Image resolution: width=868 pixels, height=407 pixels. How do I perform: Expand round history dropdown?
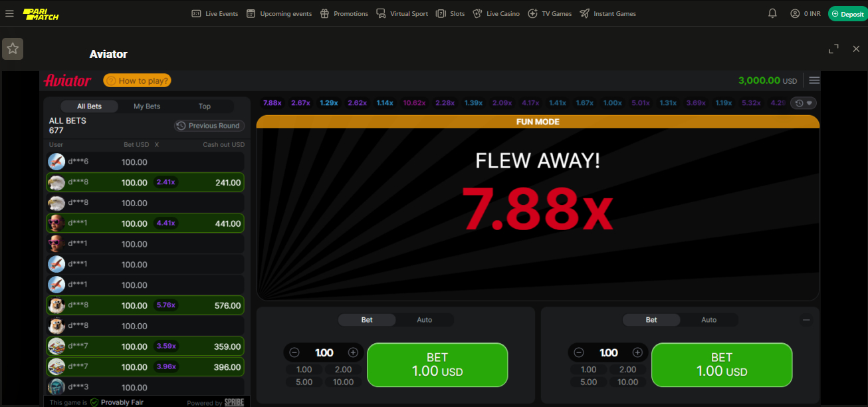(x=804, y=103)
